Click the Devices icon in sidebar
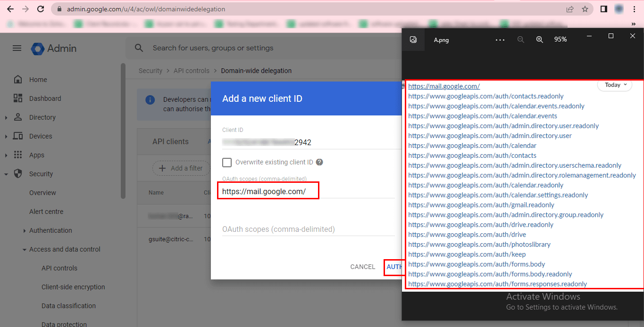The image size is (644, 327). click(18, 136)
